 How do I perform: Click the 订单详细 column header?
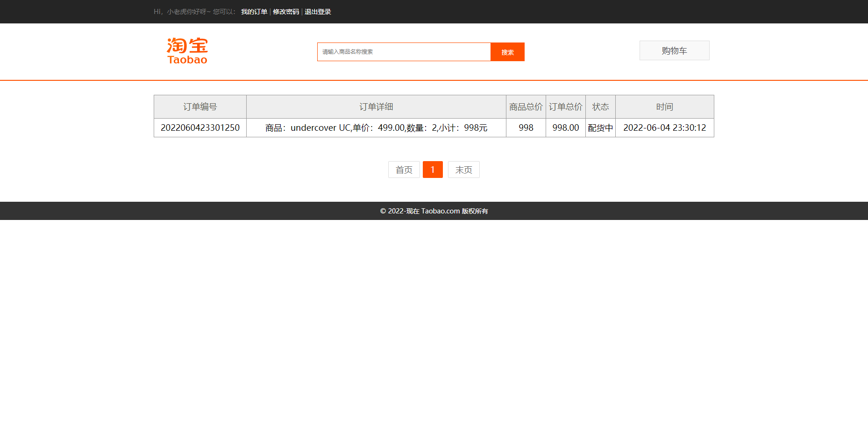[376, 107]
